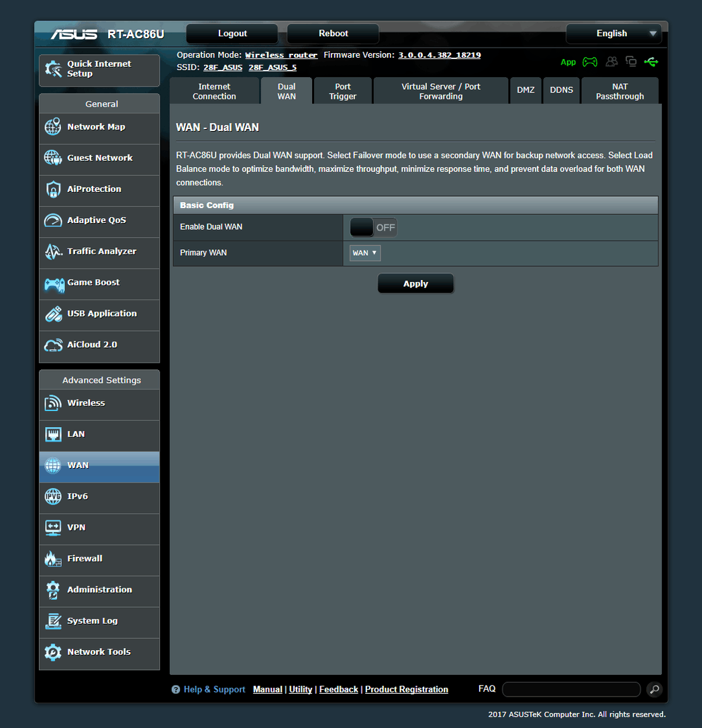Open the DDNS tab

[562, 91]
